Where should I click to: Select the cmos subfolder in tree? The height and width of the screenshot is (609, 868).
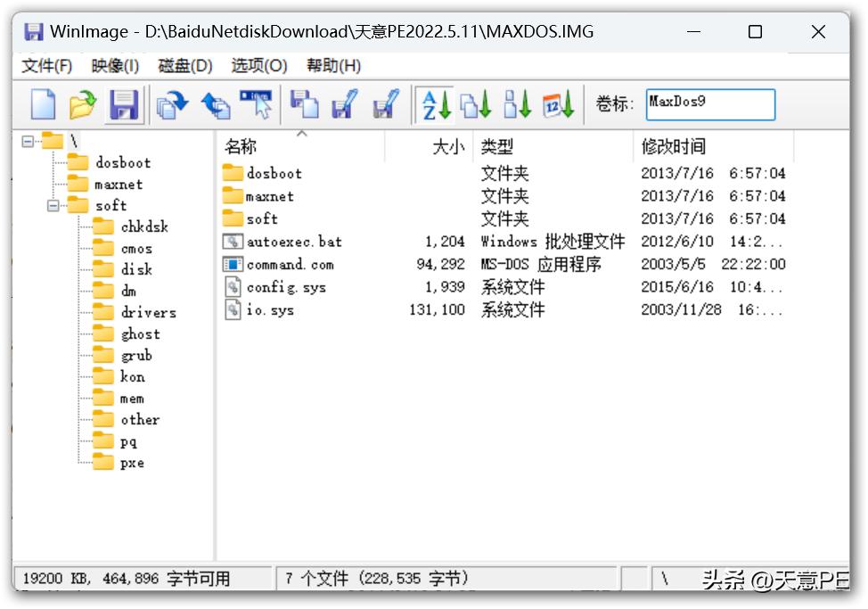136,249
